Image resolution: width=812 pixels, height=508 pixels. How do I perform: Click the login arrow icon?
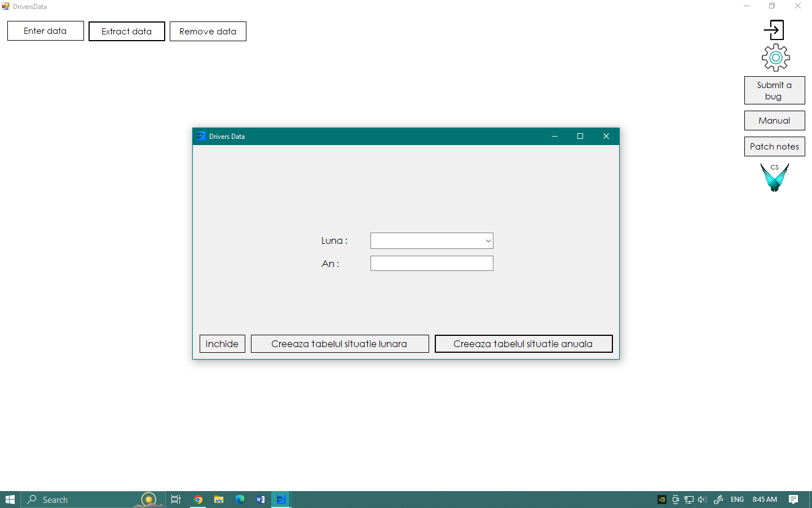click(774, 30)
